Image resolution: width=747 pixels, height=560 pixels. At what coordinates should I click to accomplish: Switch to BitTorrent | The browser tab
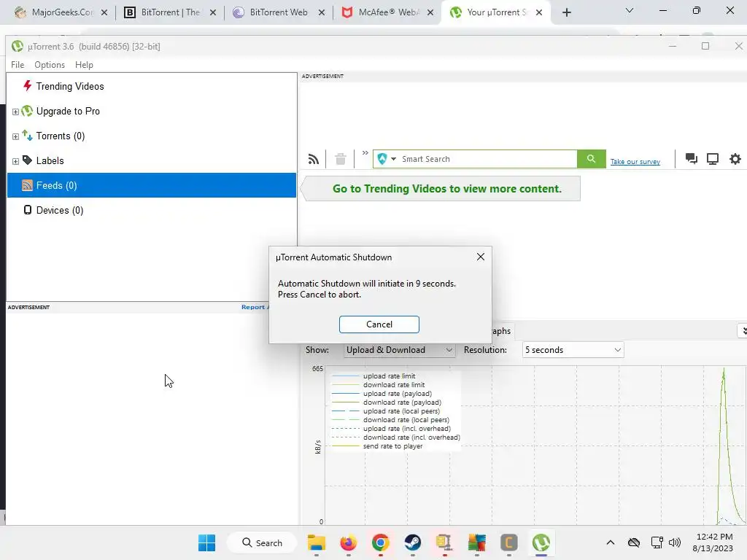click(170, 12)
